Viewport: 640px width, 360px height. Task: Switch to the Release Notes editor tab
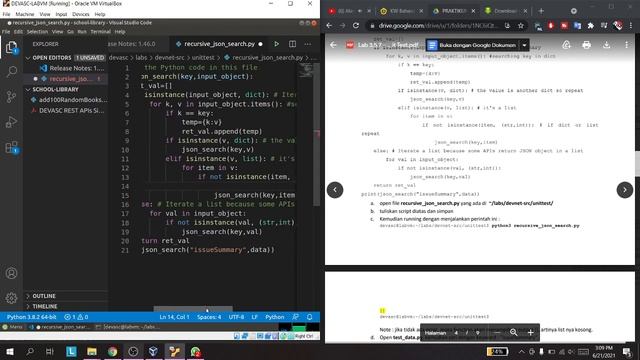[x=138, y=44]
